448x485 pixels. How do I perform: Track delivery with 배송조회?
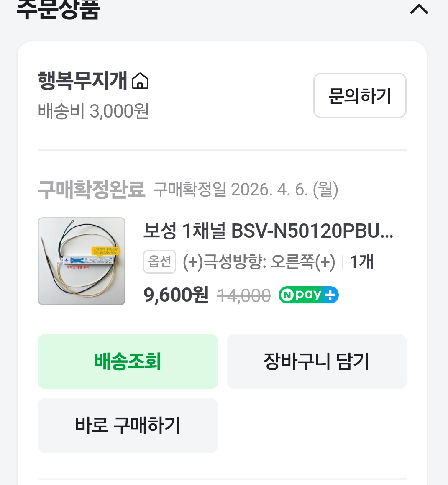tap(128, 362)
